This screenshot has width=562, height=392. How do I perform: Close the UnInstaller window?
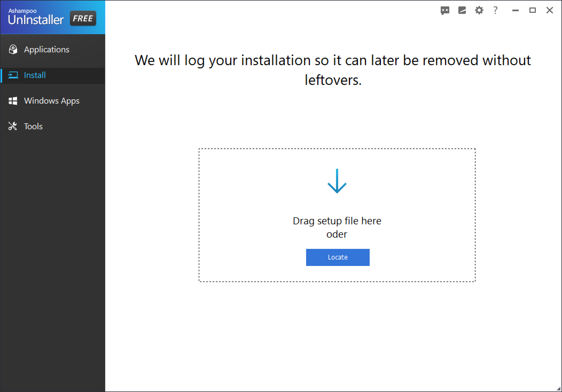(550, 10)
